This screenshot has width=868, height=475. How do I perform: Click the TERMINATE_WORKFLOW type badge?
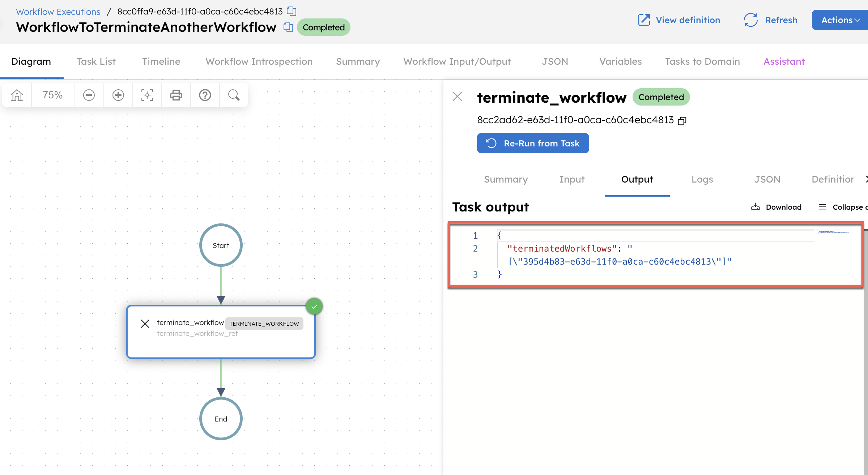click(x=264, y=324)
